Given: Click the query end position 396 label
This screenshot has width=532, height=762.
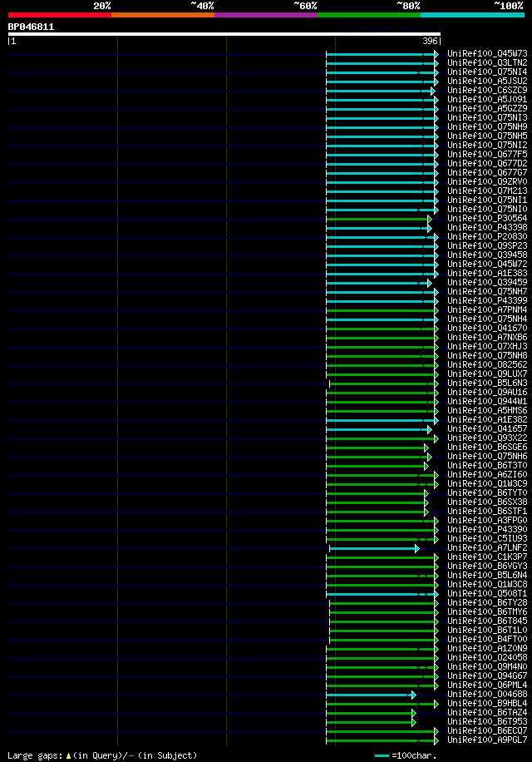Looking at the screenshot, I should [x=430, y=42].
